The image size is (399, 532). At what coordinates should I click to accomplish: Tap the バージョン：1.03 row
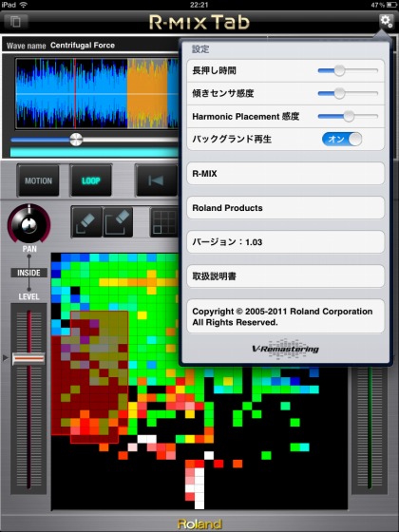285,242
